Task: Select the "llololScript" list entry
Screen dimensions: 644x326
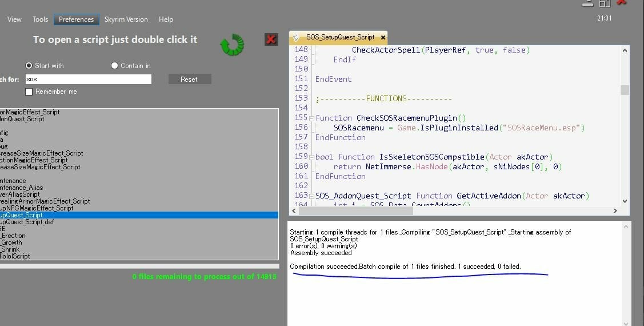Action: tap(15, 256)
